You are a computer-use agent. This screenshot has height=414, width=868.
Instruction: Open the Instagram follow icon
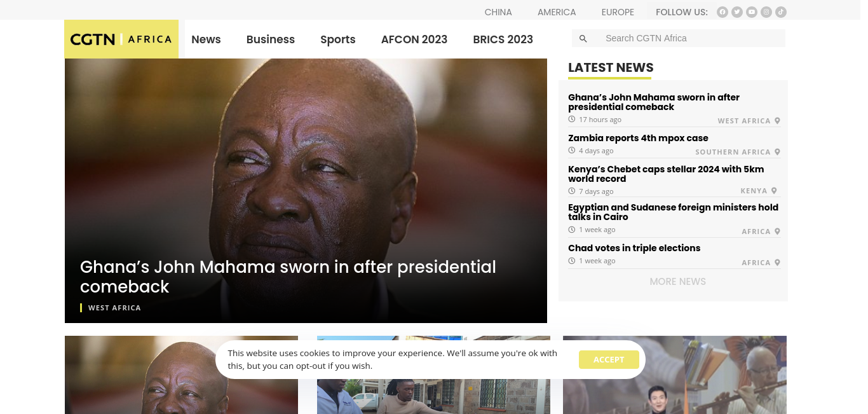tap(766, 12)
